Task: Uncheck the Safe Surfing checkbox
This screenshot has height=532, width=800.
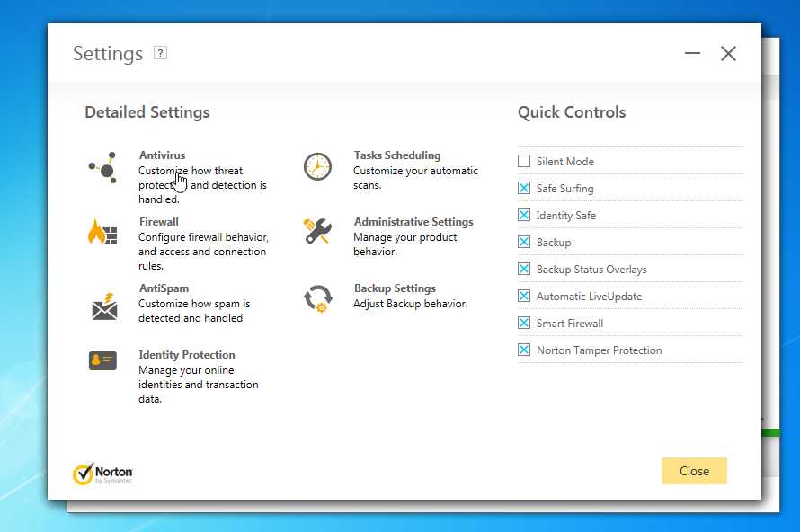Action: tap(524, 189)
